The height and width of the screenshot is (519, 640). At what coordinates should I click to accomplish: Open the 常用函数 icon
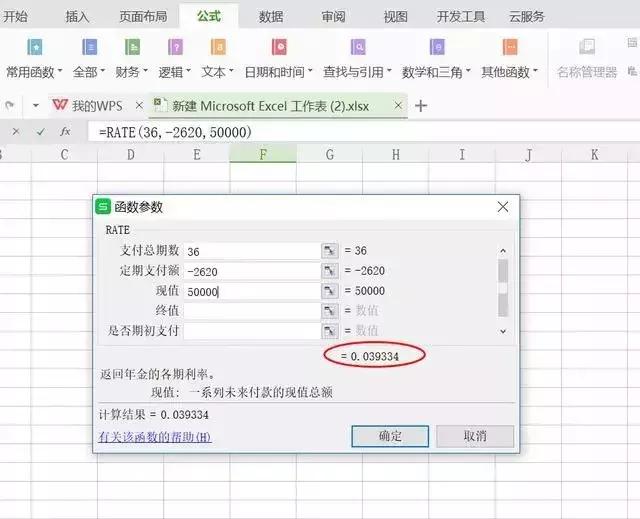pos(35,47)
